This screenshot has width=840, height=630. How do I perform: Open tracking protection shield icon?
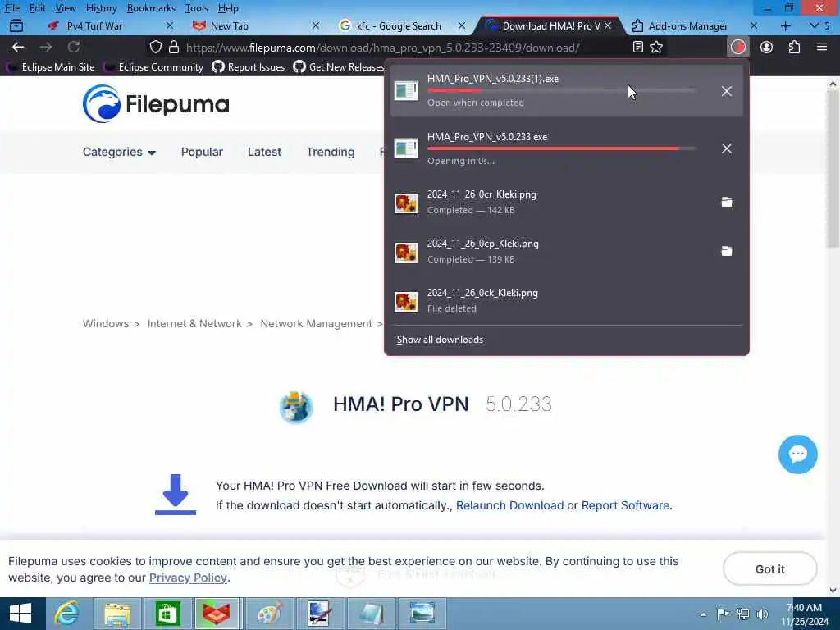point(155,47)
